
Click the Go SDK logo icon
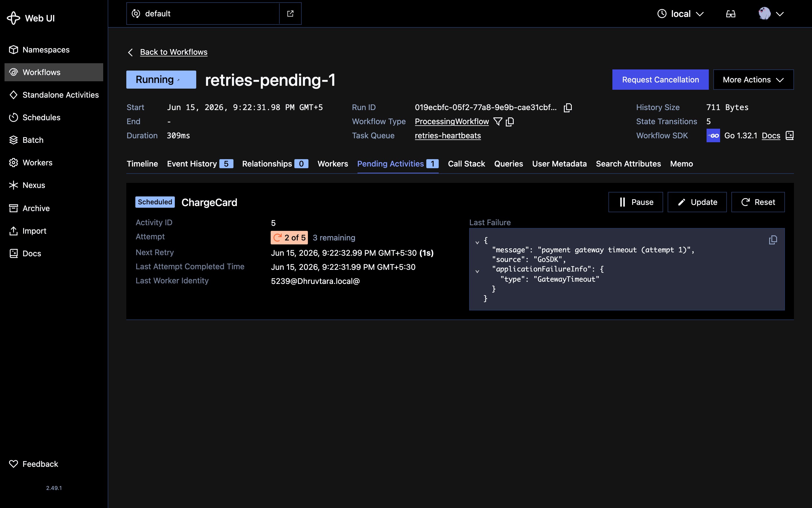tap(713, 136)
